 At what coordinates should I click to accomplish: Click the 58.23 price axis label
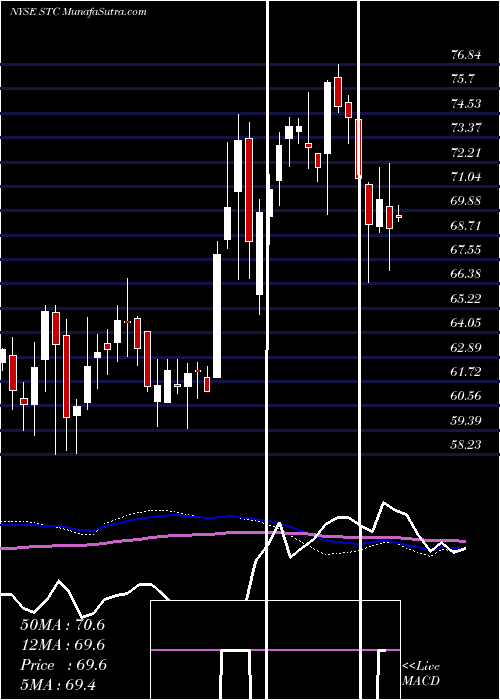coord(466,444)
